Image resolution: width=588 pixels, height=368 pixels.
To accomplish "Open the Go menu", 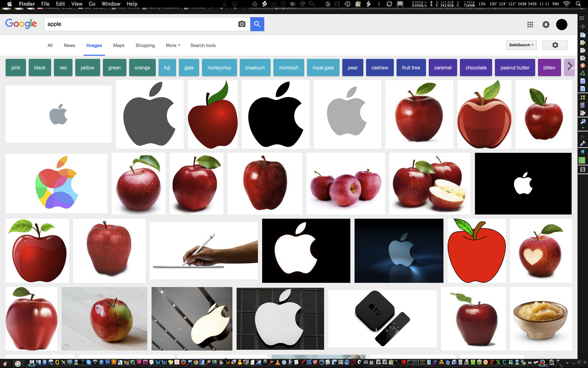I will tap(92, 4).
